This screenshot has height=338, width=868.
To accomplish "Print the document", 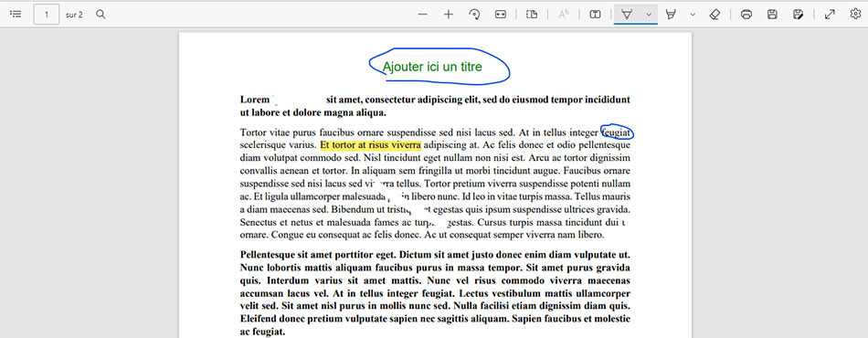I will pyautogui.click(x=746, y=15).
